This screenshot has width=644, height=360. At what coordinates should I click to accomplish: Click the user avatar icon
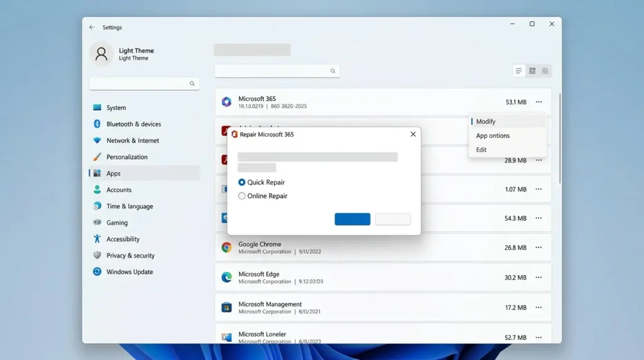click(x=101, y=54)
